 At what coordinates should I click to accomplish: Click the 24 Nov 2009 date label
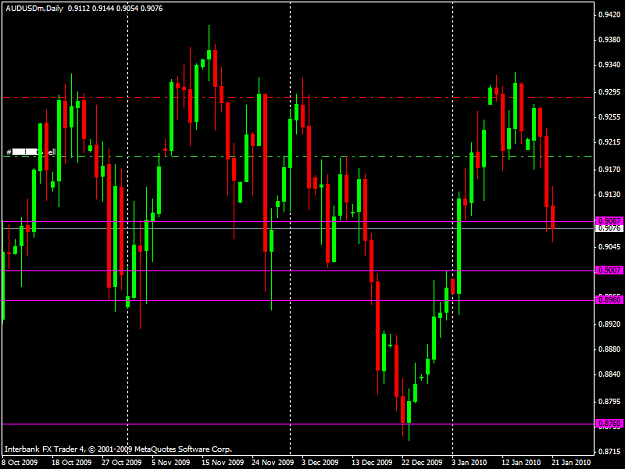(x=273, y=462)
